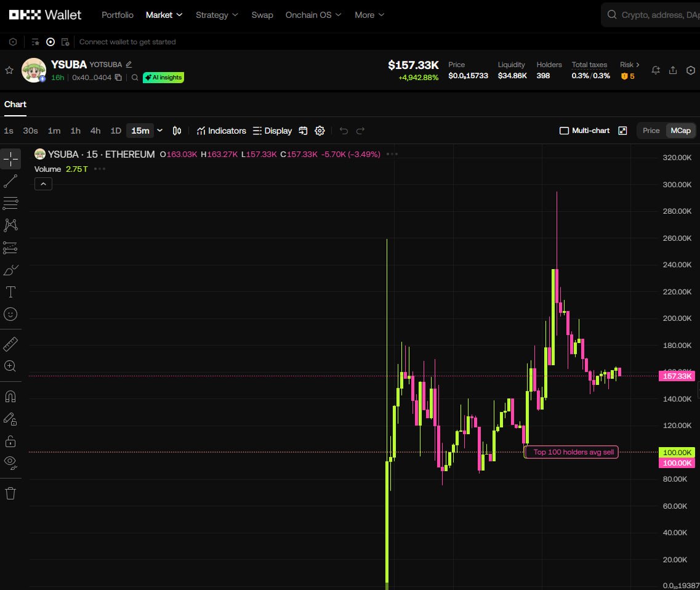Open YSUBA legend more options dots

coord(392,154)
